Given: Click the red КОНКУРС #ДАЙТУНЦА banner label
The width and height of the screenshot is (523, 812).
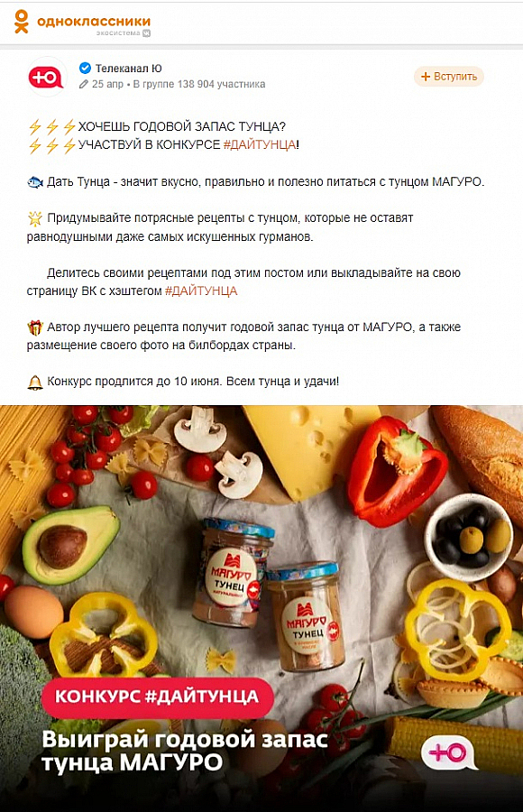Looking at the screenshot, I should [158, 697].
